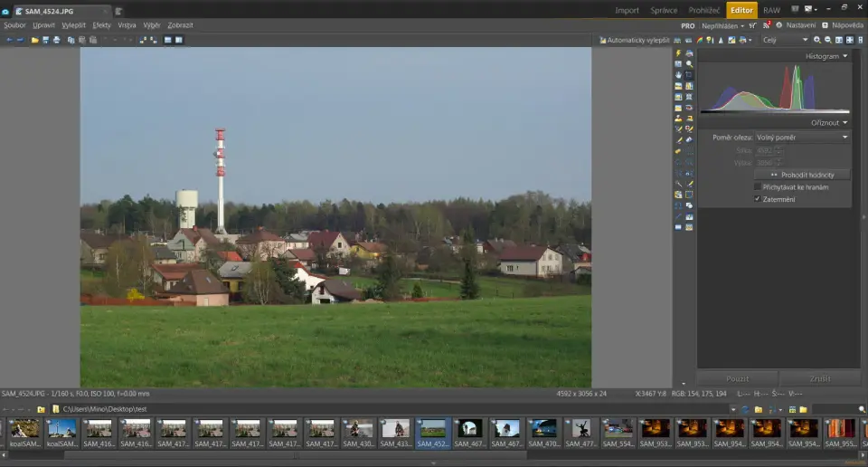Open the folder icon in the main toolbar
The height and width of the screenshot is (467, 868).
(x=34, y=40)
